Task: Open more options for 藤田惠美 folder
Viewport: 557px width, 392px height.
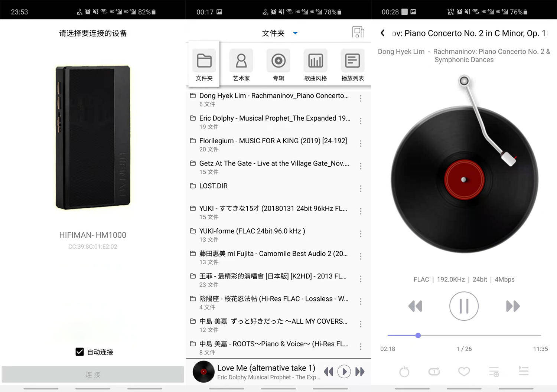Action: tap(361, 257)
